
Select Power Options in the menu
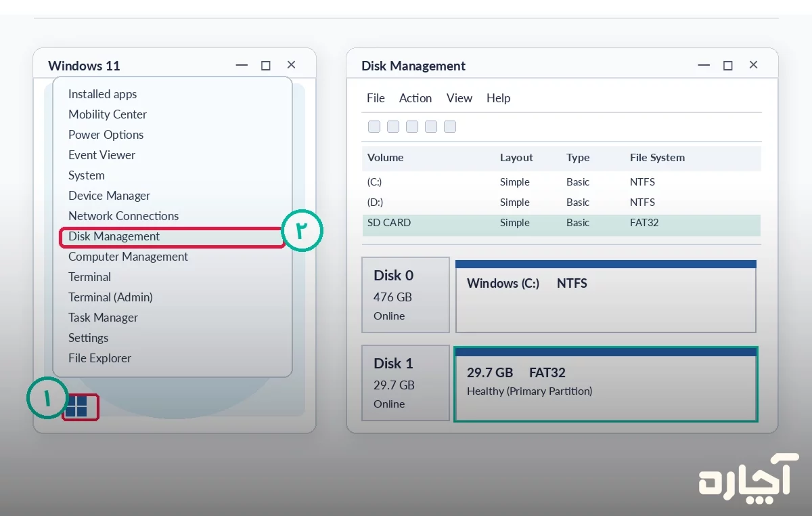(106, 135)
